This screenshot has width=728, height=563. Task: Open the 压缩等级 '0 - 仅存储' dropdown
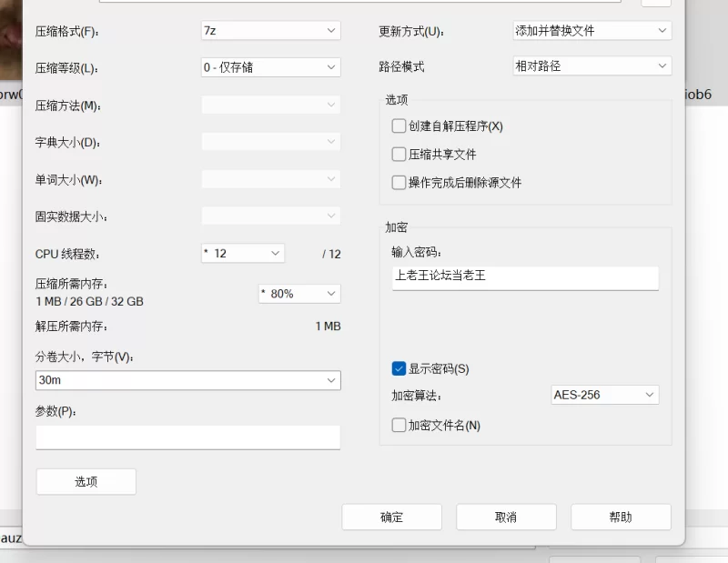click(270, 67)
